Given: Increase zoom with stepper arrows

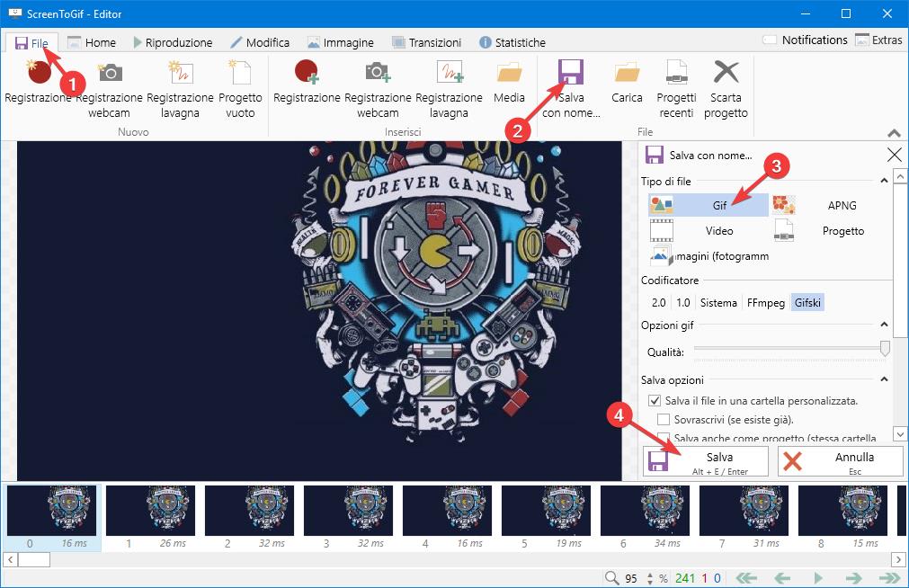Looking at the screenshot, I should [x=650, y=575].
